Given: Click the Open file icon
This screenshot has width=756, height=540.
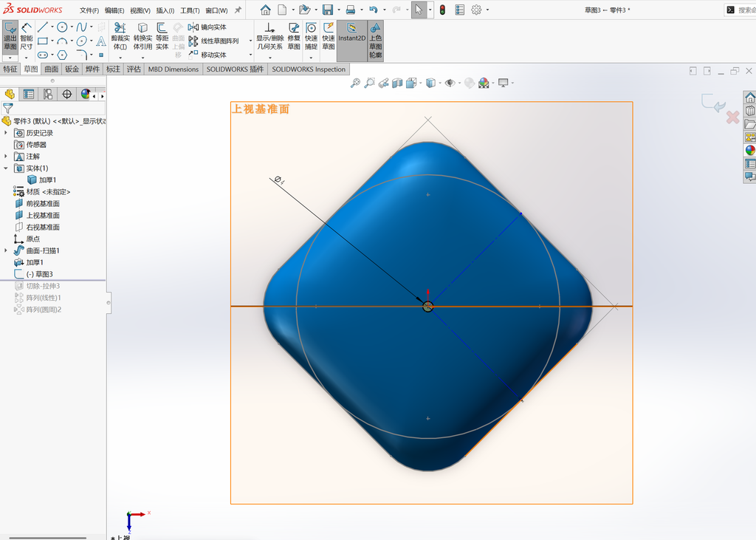Looking at the screenshot, I should [x=304, y=10].
